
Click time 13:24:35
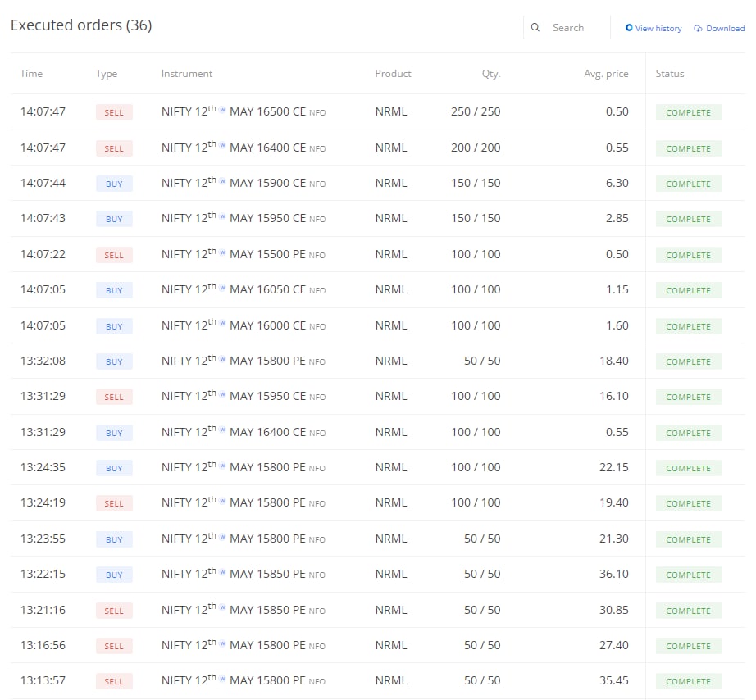tap(43, 467)
